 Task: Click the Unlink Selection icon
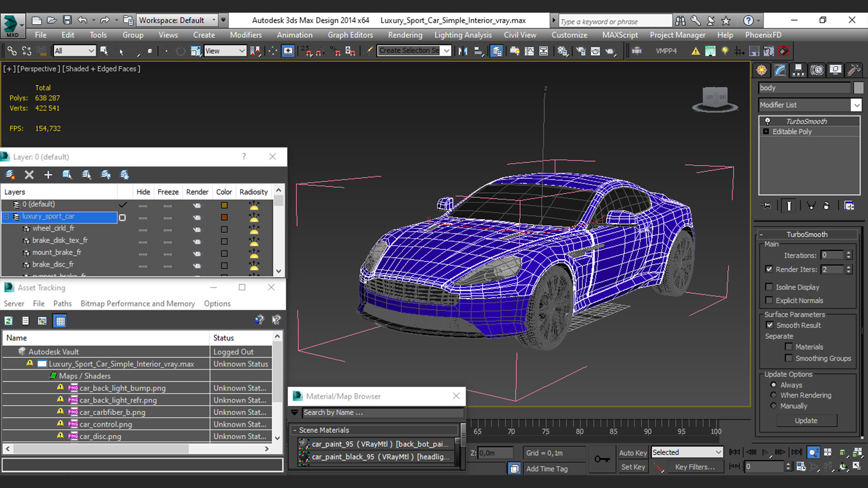pyautogui.click(x=27, y=51)
